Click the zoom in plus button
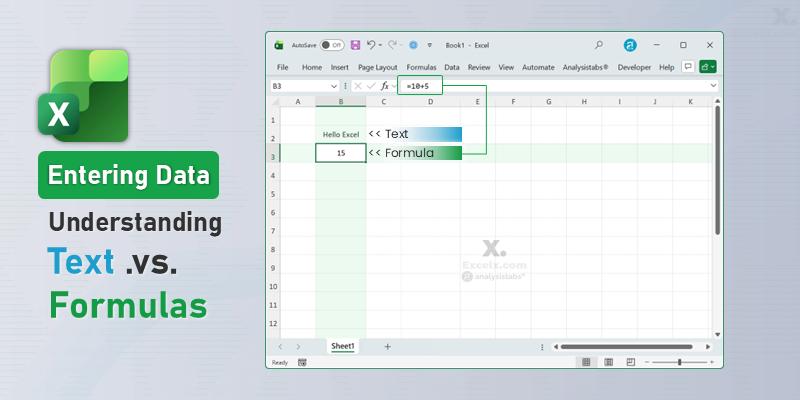The image size is (800, 400). point(712,362)
